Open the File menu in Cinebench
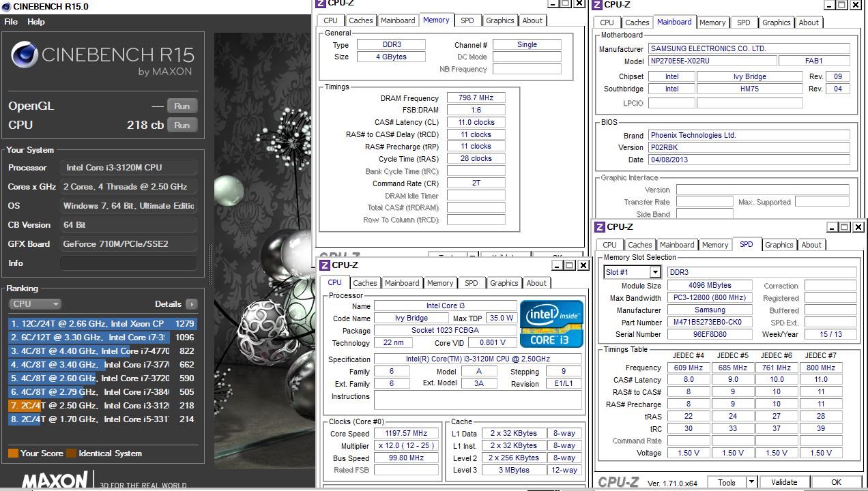Viewport: 868px width, 491px height. tap(11, 22)
